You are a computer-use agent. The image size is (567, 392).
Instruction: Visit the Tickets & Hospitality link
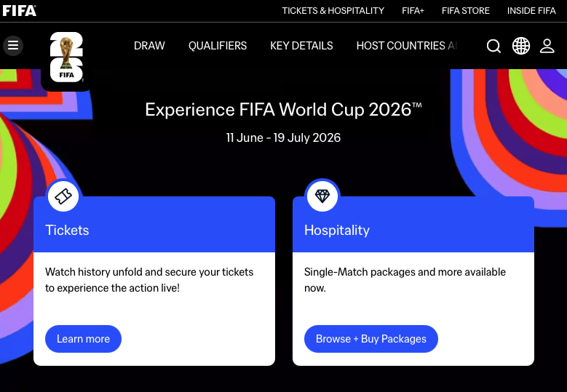(x=333, y=11)
